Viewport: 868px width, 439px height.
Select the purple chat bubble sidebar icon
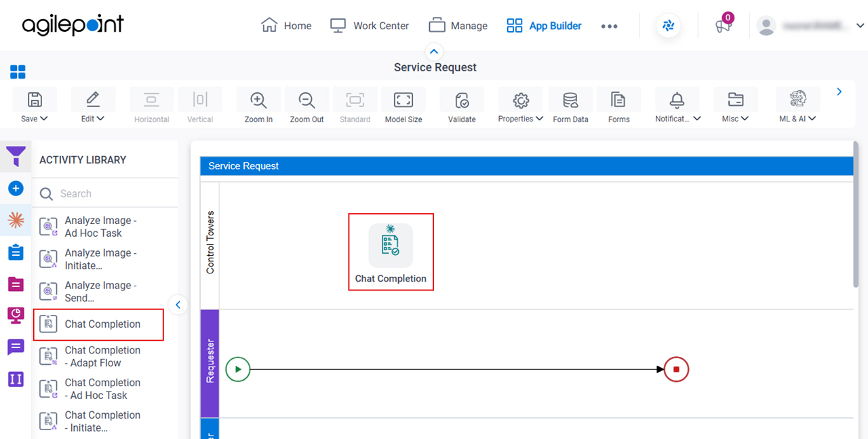coord(16,347)
